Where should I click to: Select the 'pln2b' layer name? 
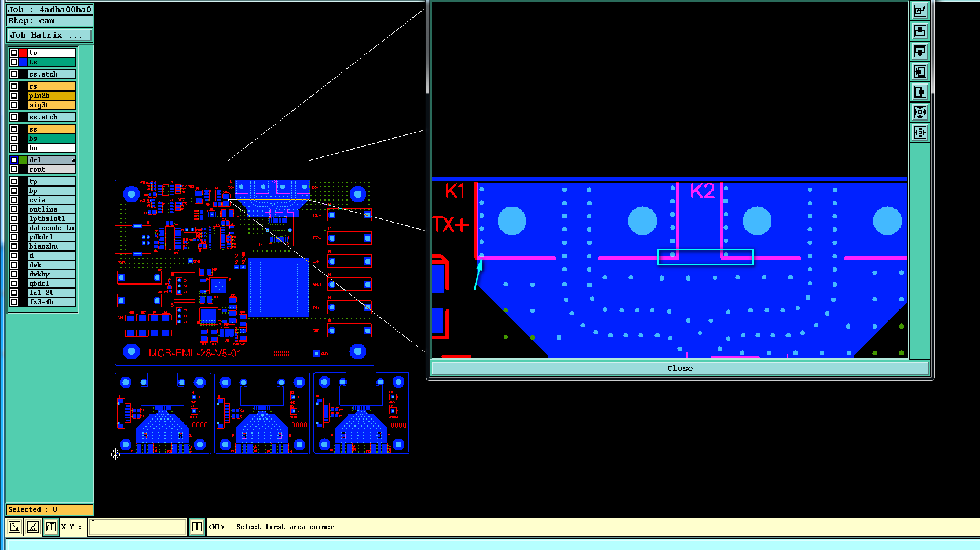(x=52, y=96)
